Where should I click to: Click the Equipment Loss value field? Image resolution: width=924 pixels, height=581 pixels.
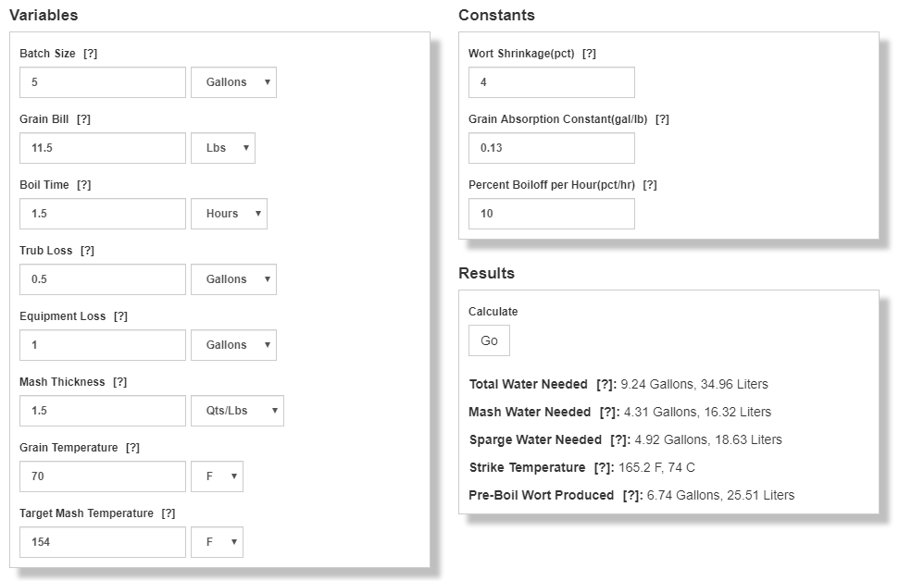(x=102, y=345)
